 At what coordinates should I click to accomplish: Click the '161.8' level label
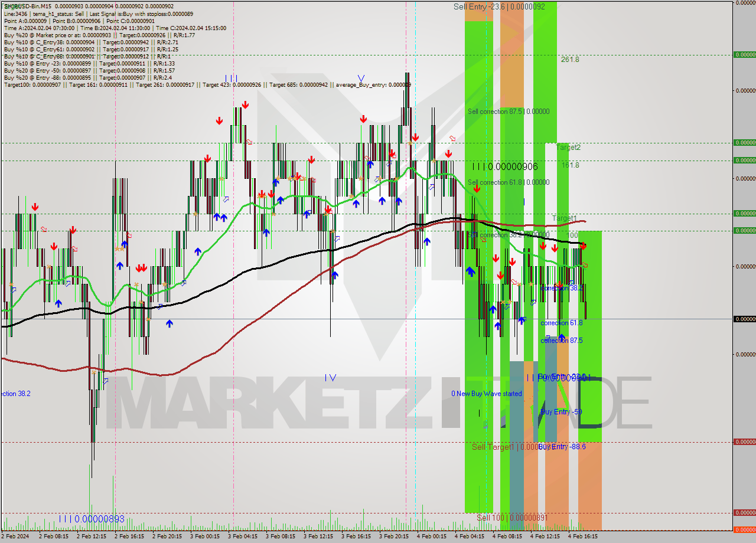pos(570,165)
